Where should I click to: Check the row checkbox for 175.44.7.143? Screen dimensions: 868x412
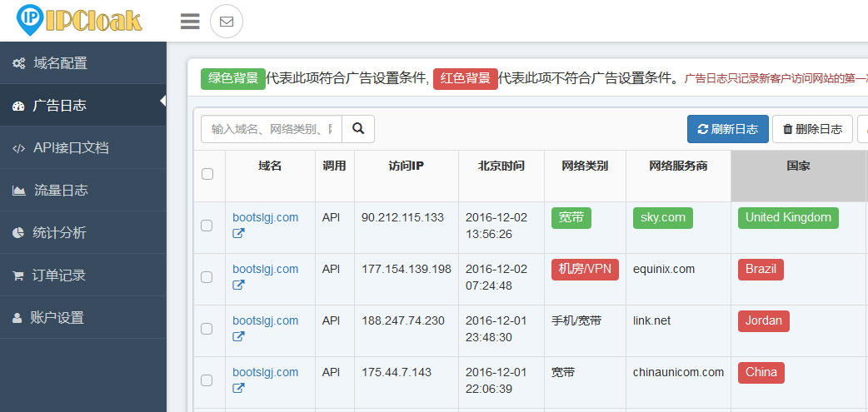(207, 380)
